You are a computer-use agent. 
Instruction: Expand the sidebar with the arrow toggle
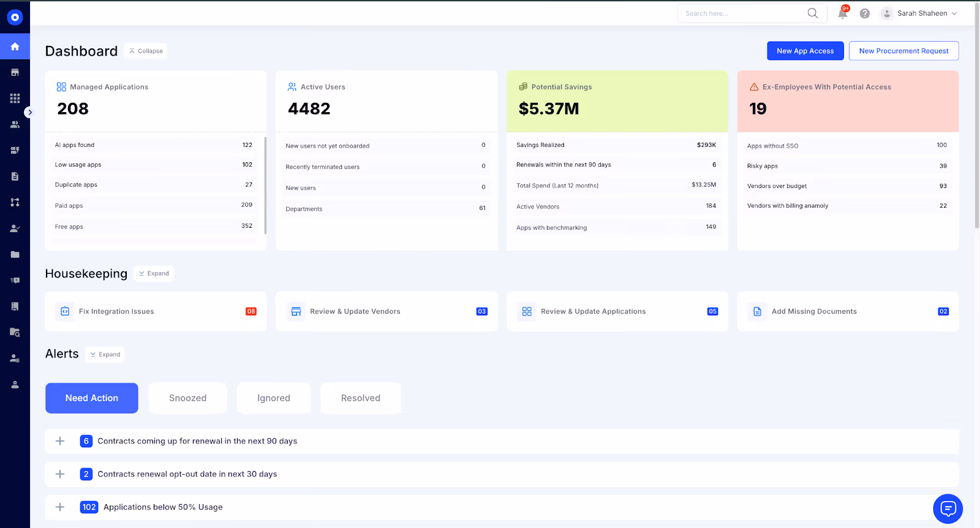(x=29, y=112)
